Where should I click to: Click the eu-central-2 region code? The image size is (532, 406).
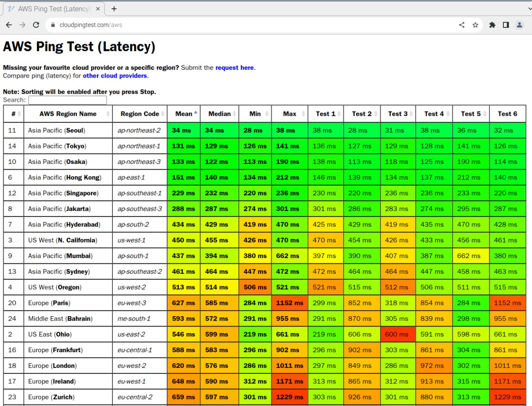click(x=135, y=397)
